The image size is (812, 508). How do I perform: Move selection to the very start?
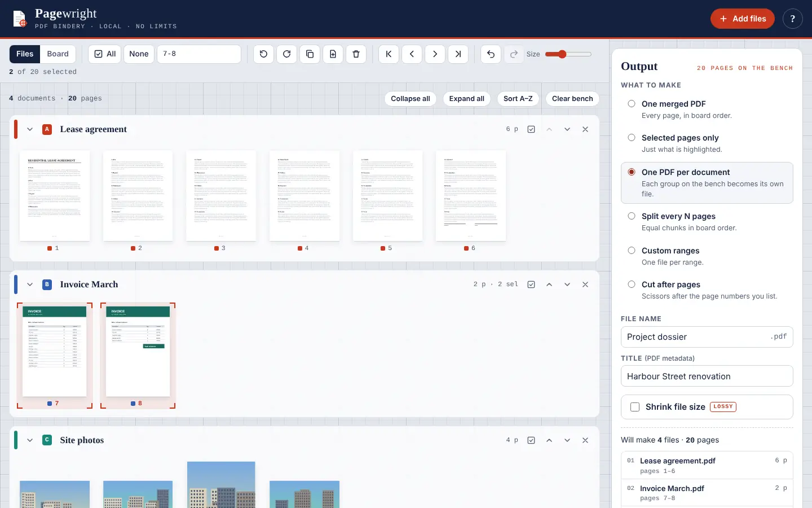(x=389, y=54)
